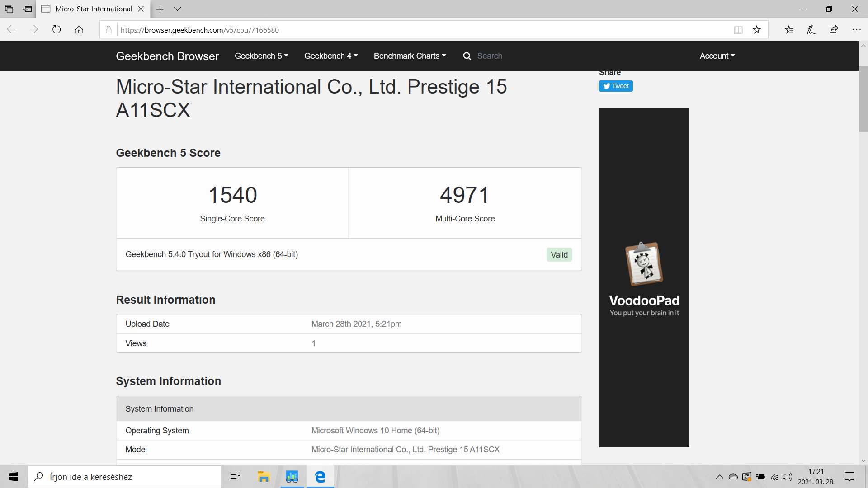
Task: Click the Favorites star icon in address bar
Action: (757, 30)
